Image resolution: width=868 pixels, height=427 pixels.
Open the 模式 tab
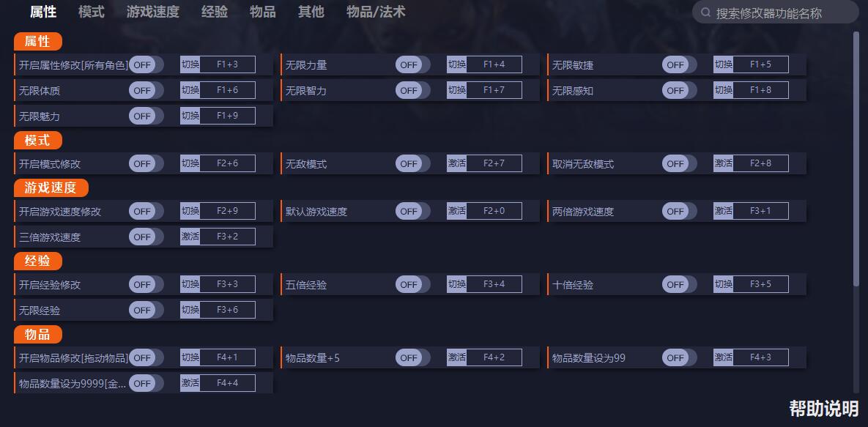pyautogui.click(x=92, y=12)
